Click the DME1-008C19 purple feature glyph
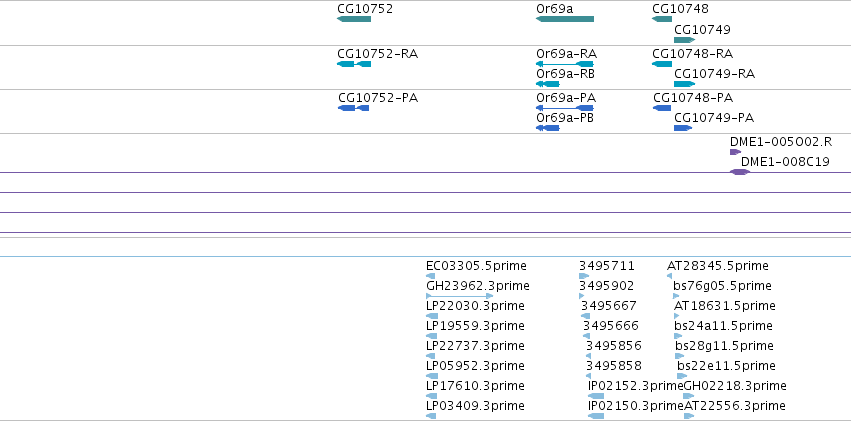This screenshot has height=421, width=851. coord(740,172)
